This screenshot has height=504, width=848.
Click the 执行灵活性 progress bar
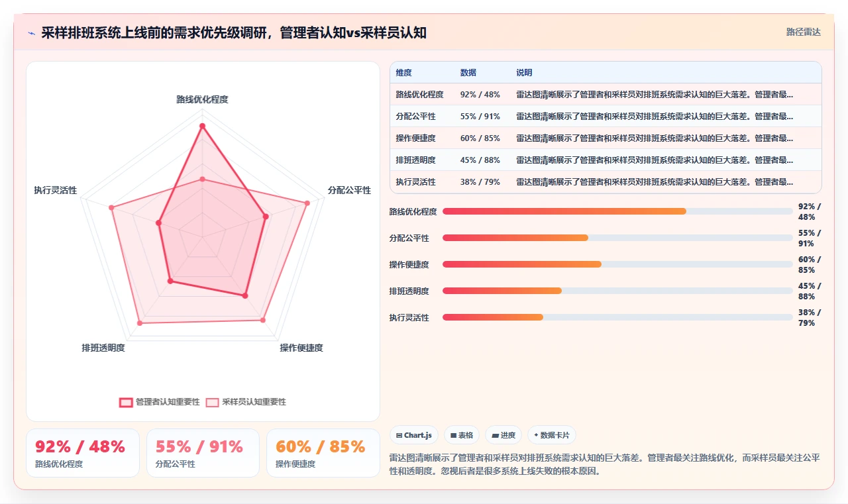(617, 317)
